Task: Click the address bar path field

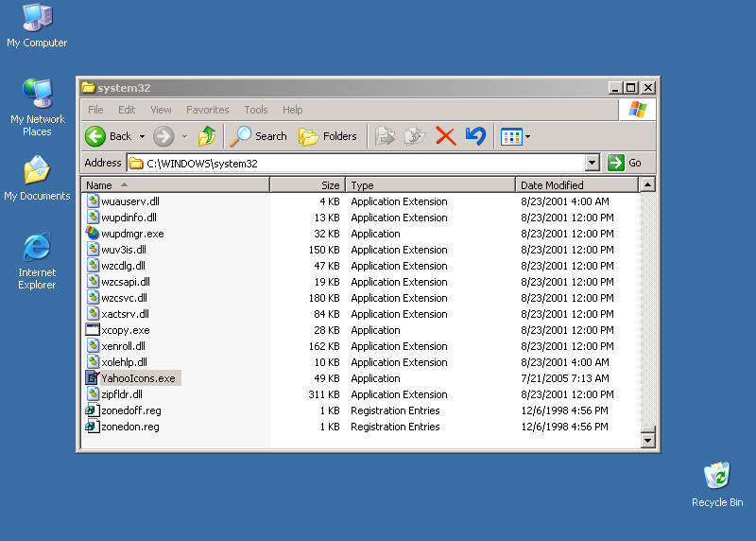Action: tap(357, 163)
